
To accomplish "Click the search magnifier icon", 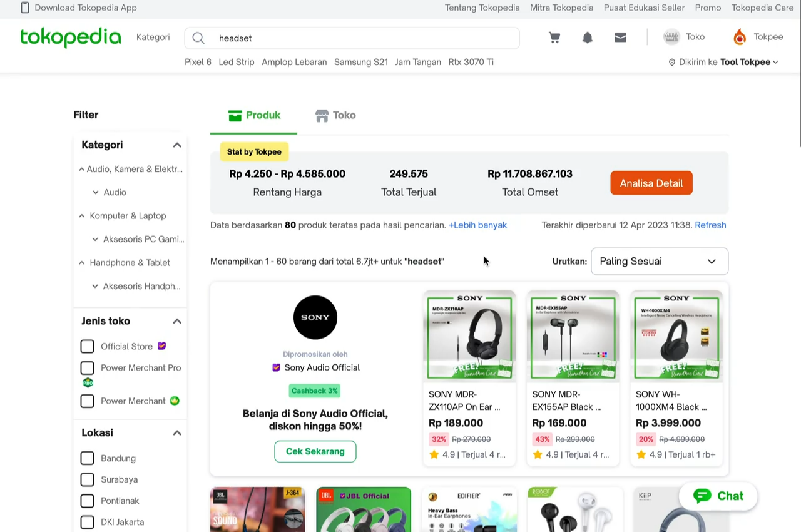I will pos(198,38).
